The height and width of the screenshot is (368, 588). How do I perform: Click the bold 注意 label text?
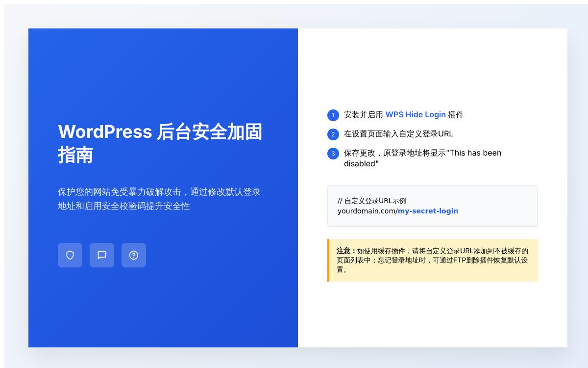[x=343, y=251]
